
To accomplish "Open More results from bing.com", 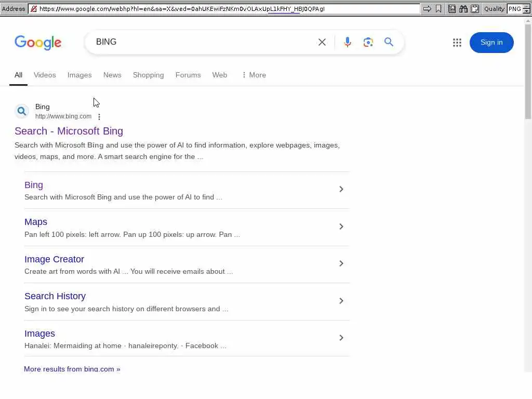I will click(x=72, y=369).
